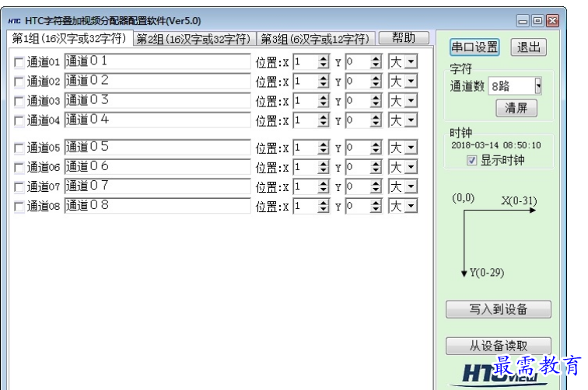Open the 通道数 8路 dropdown
This screenshot has height=390, width=588.
(538, 86)
